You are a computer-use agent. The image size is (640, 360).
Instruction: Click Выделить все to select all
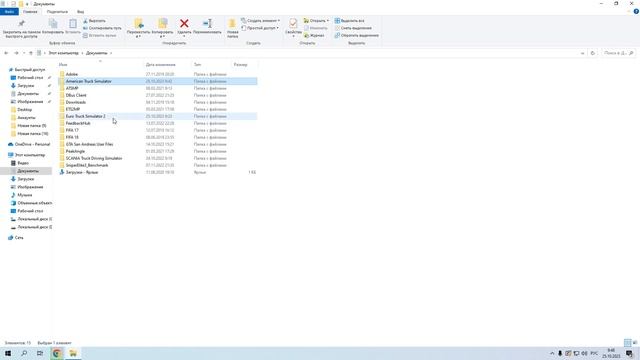pos(349,21)
